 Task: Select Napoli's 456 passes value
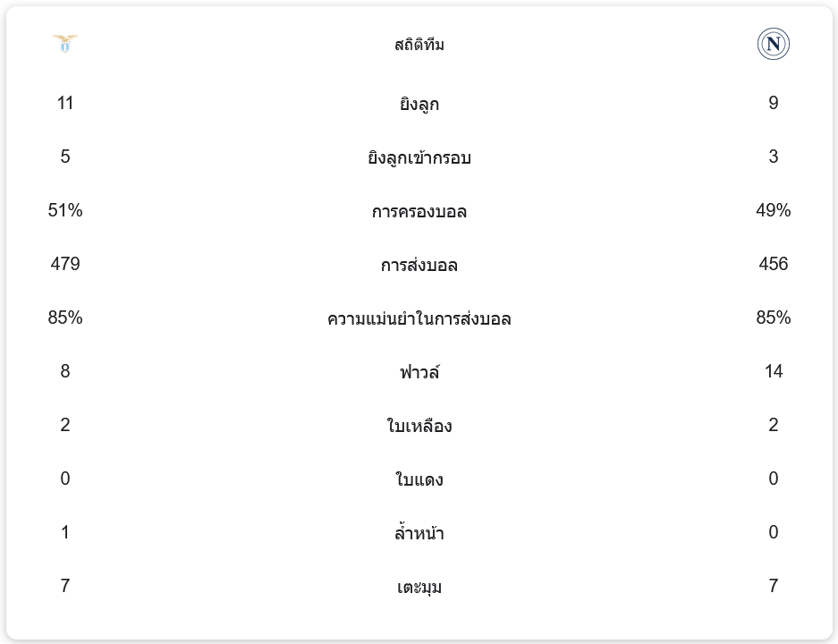pos(773,264)
